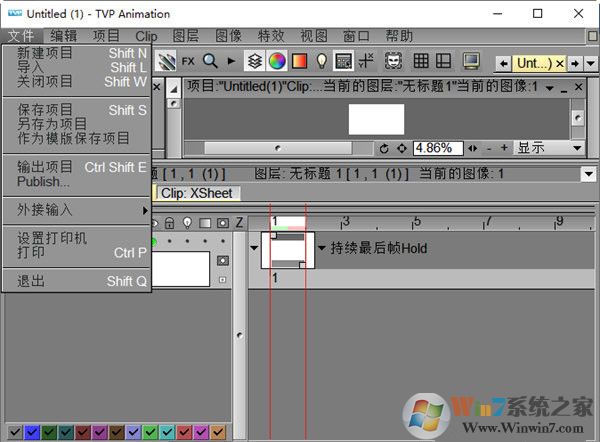Toggle the timeline panel icon

pyautogui.click(x=343, y=61)
